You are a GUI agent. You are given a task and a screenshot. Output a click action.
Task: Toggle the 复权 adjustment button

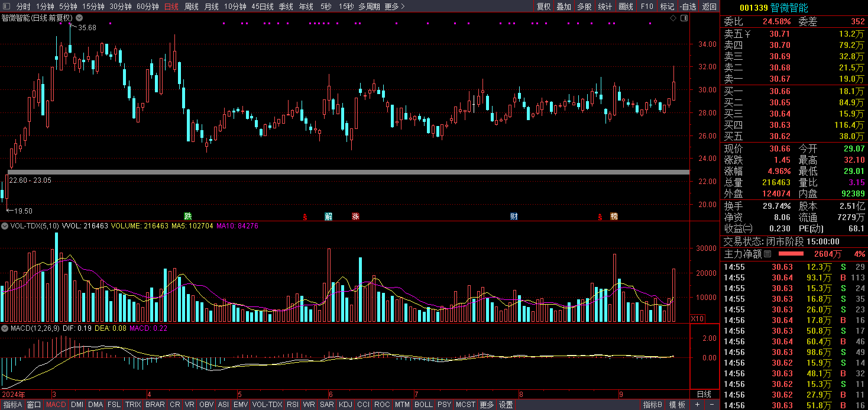click(x=543, y=7)
